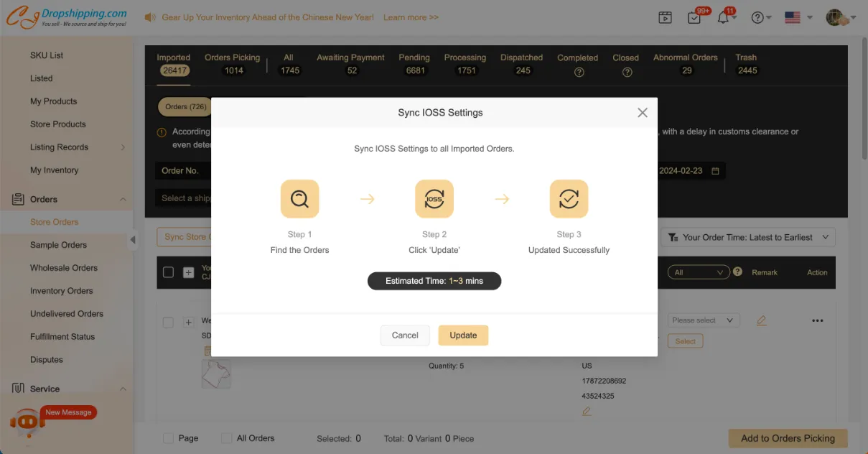Open the task checklist icon with 99+ badge
The image size is (868, 454).
[694, 18]
